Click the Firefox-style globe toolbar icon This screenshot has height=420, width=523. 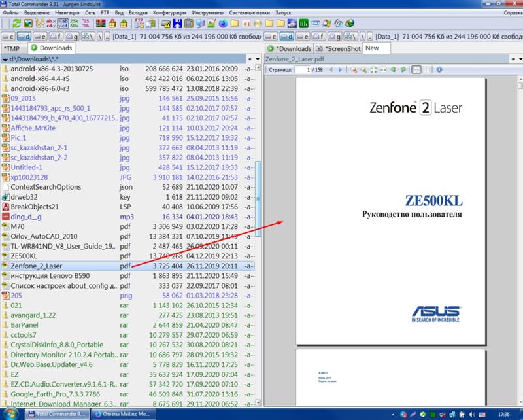click(223, 24)
